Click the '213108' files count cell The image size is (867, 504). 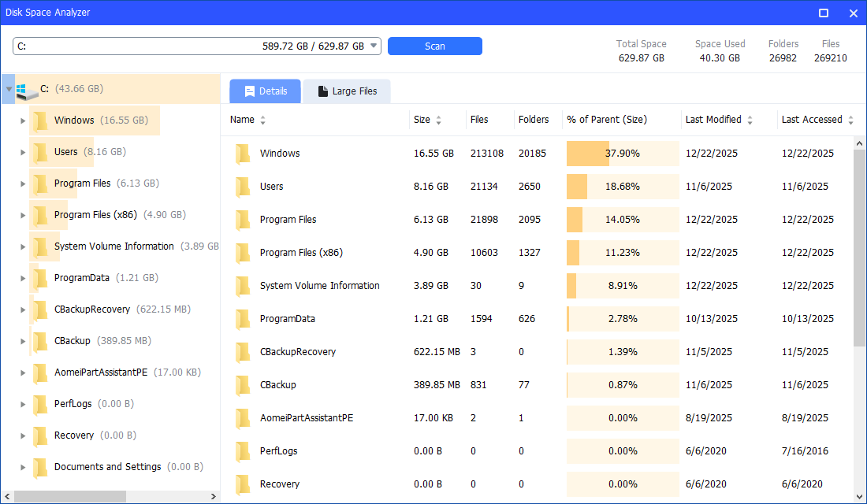(x=486, y=154)
